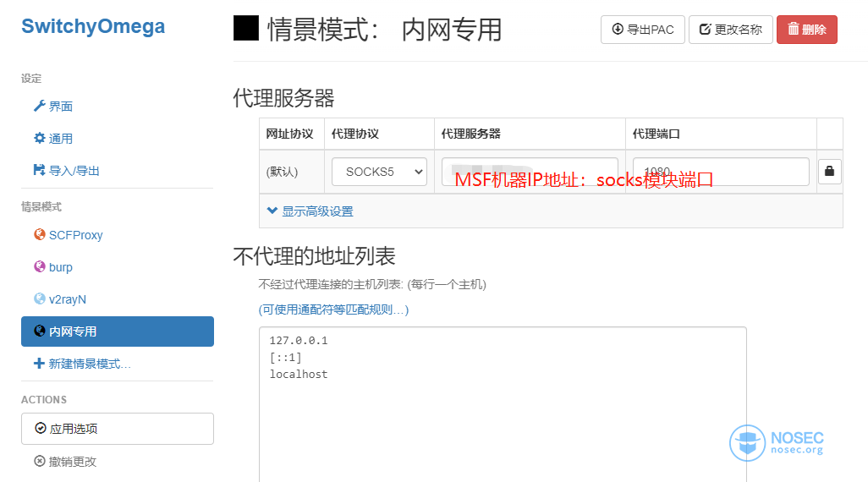Select the SCFProxy profile
The width and height of the screenshot is (868, 482).
pos(69,235)
